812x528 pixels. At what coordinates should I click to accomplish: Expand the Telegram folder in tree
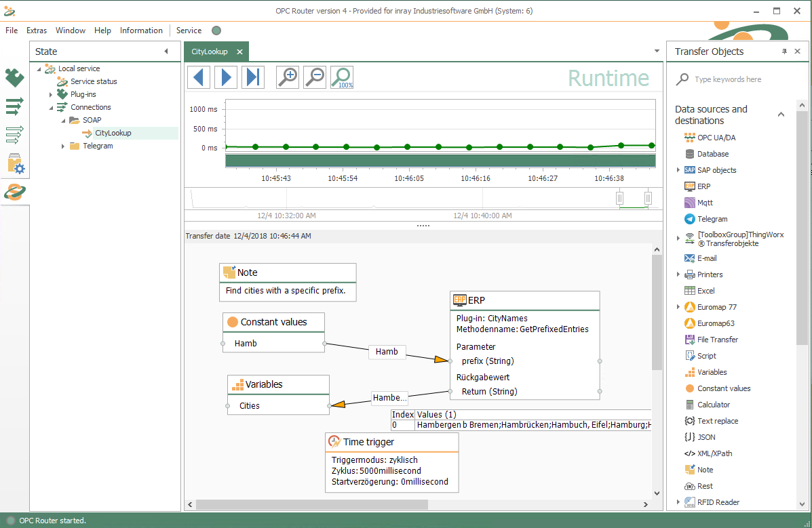coord(63,146)
